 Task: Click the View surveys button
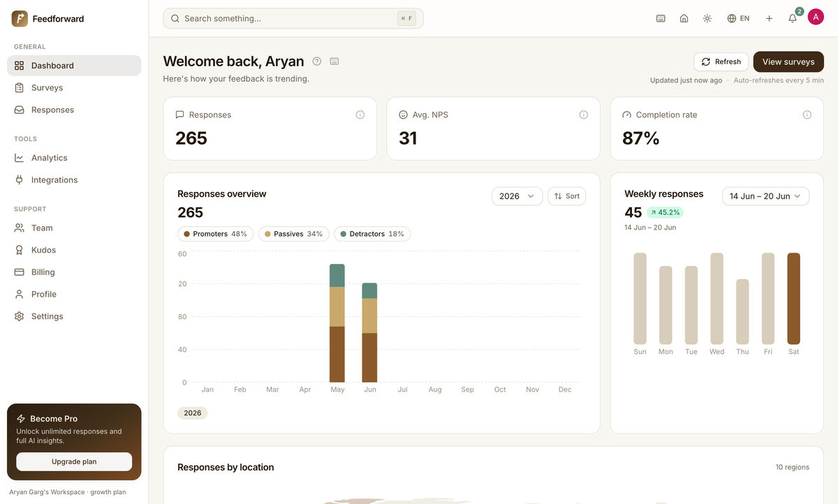click(788, 61)
